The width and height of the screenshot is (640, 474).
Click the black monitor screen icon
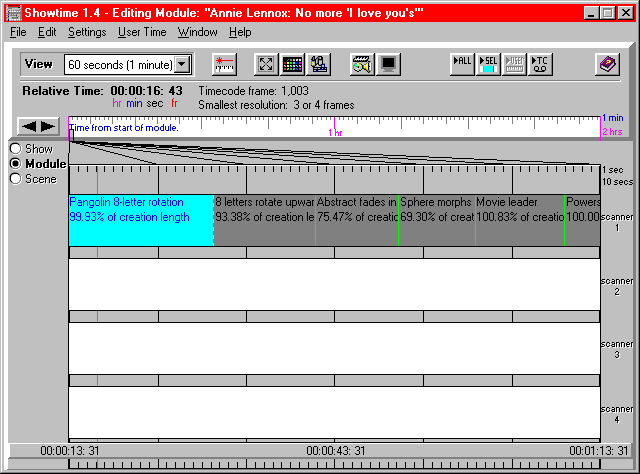(388, 65)
